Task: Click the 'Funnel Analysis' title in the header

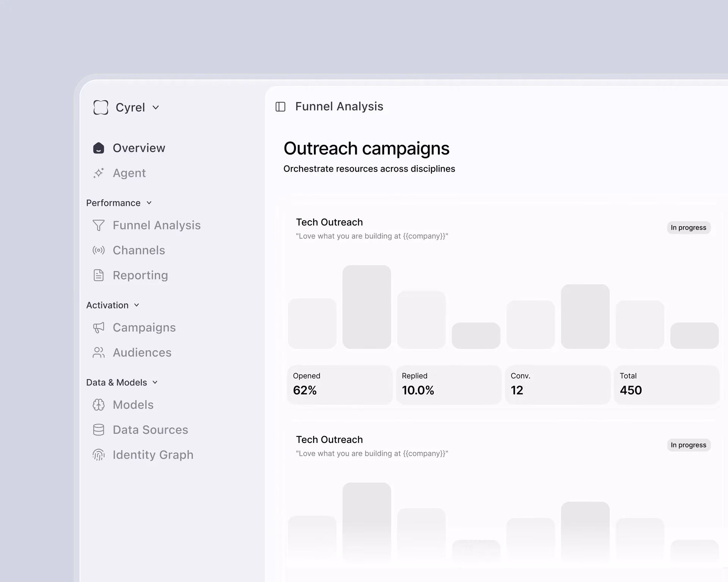Action: coord(339,106)
